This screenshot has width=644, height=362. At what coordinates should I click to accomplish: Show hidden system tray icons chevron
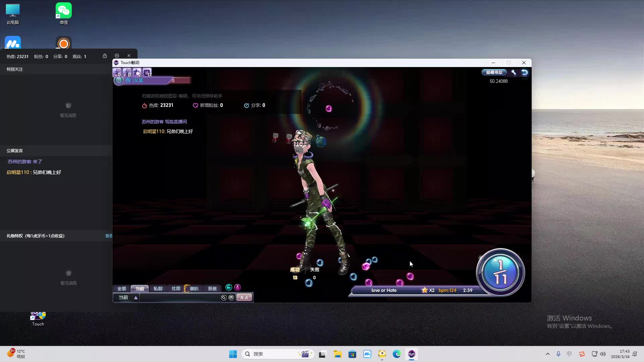(x=548, y=354)
